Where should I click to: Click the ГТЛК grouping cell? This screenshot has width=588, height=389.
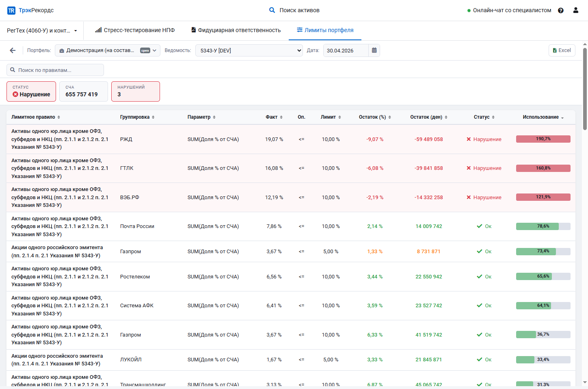coord(127,168)
